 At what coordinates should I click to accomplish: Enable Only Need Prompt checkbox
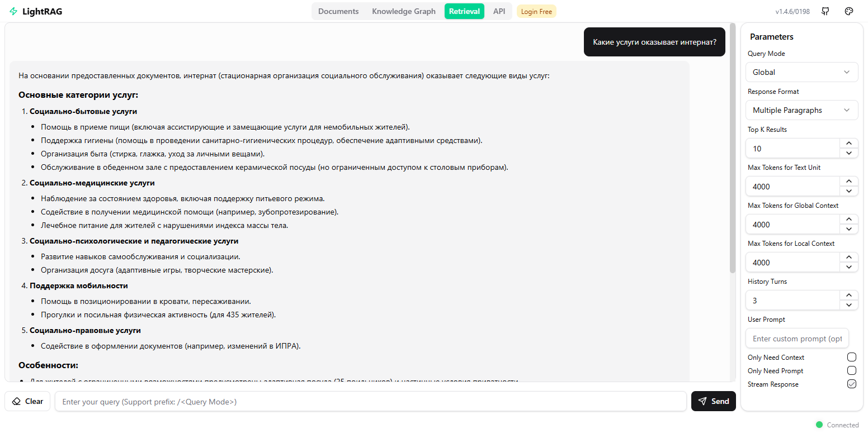click(x=851, y=370)
